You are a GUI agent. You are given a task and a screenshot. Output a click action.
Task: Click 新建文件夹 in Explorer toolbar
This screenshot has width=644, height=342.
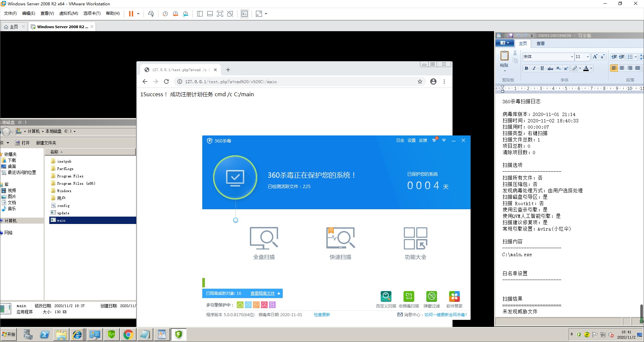tap(46, 143)
